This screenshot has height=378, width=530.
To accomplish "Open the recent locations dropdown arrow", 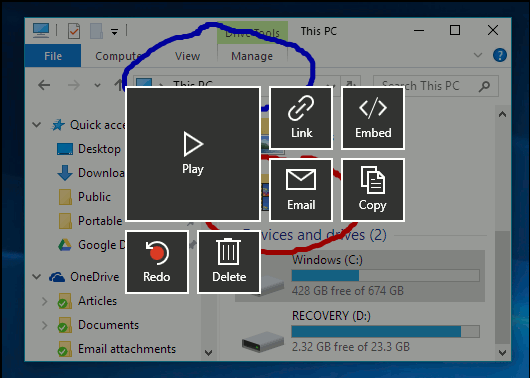I will point(97,85).
